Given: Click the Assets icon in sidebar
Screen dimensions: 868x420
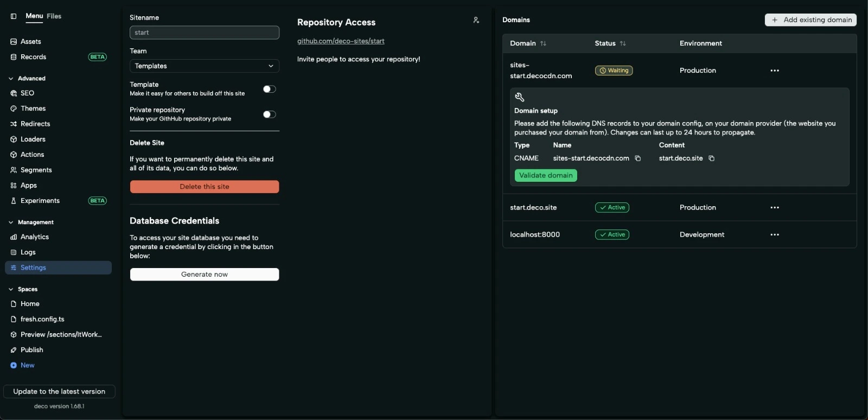Looking at the screenshot, I should (14, 42).
